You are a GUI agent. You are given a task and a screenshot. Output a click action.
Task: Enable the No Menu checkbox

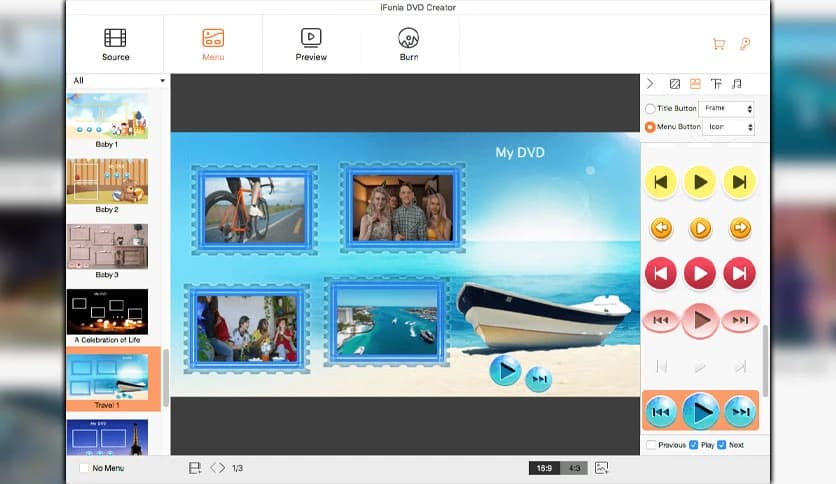[x=84, y=468]
